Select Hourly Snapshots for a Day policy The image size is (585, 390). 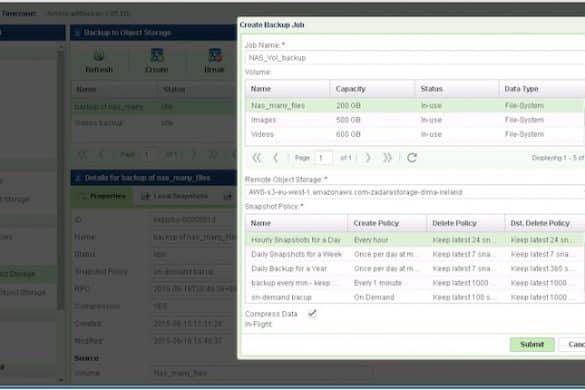[x=415, y=240]
